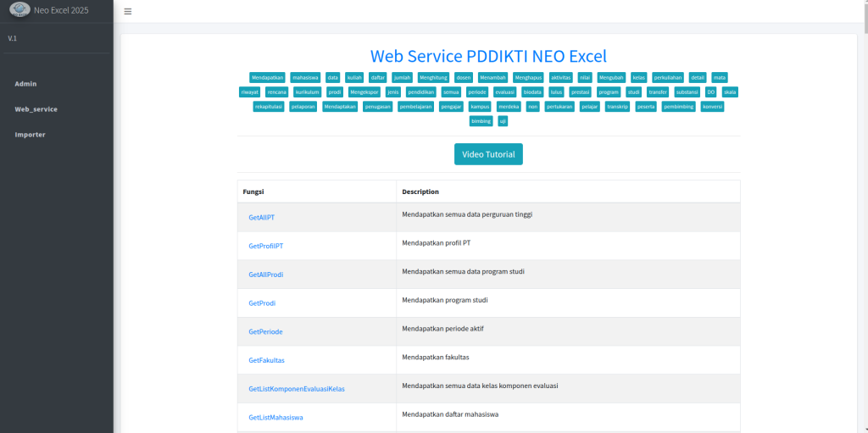Open the GetListMahasiswa function link

[275, 418]
